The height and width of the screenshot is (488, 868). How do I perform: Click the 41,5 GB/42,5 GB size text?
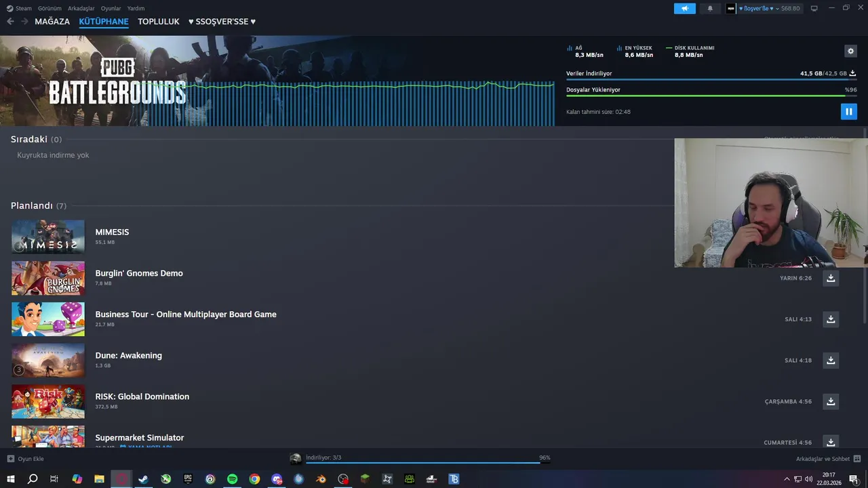(x=823, y=73)
